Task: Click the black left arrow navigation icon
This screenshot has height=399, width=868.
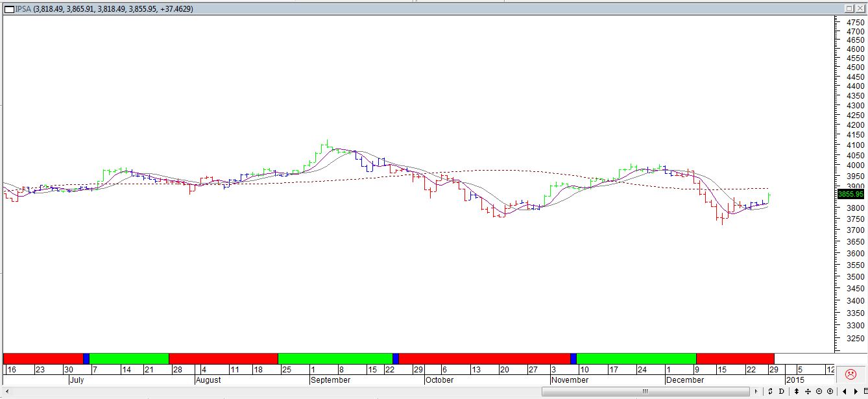Action: [845, 391]
